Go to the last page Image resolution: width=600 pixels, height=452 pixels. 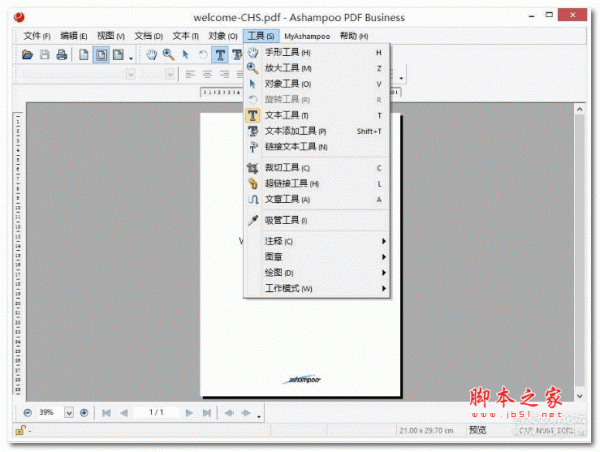point(207,413)
